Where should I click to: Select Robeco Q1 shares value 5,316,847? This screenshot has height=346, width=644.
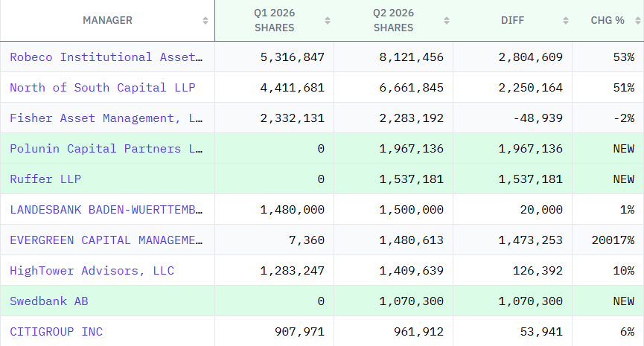coord(293,57)
